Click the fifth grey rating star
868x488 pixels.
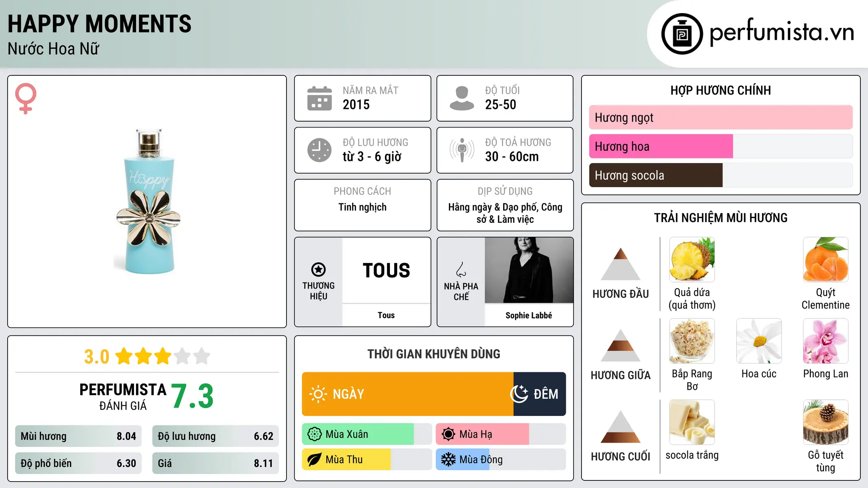202,356
